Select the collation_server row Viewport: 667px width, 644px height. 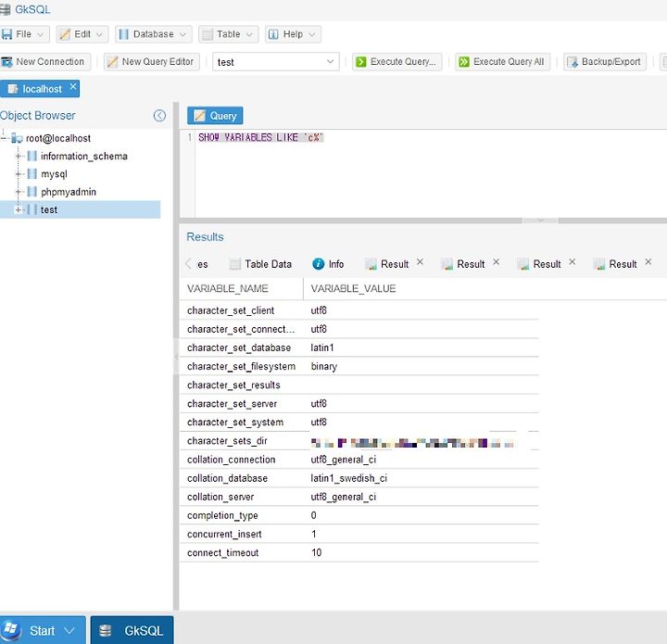point(359,497)
